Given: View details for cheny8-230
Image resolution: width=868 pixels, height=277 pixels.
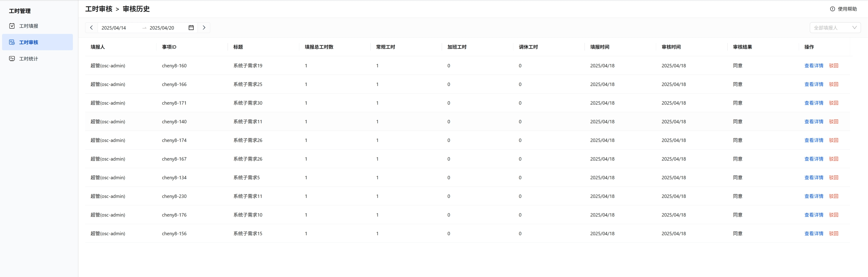Looking at the screenshot, I should pos(814,196).
